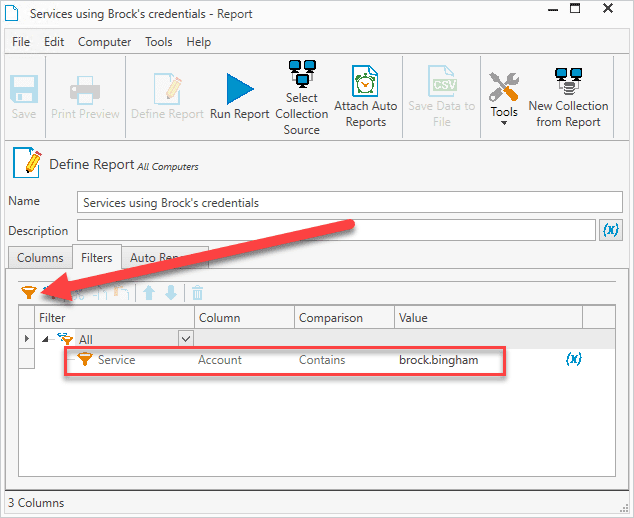The height and width of the screenshot is (518, 634).
Task: Click the Account column cell
Action: [220, 359]
